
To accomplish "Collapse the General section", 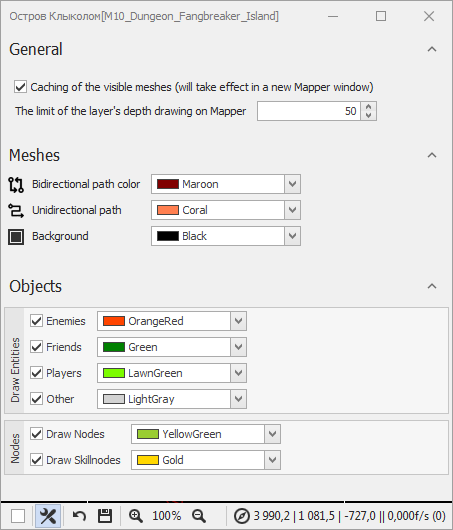I will point(432,49).
